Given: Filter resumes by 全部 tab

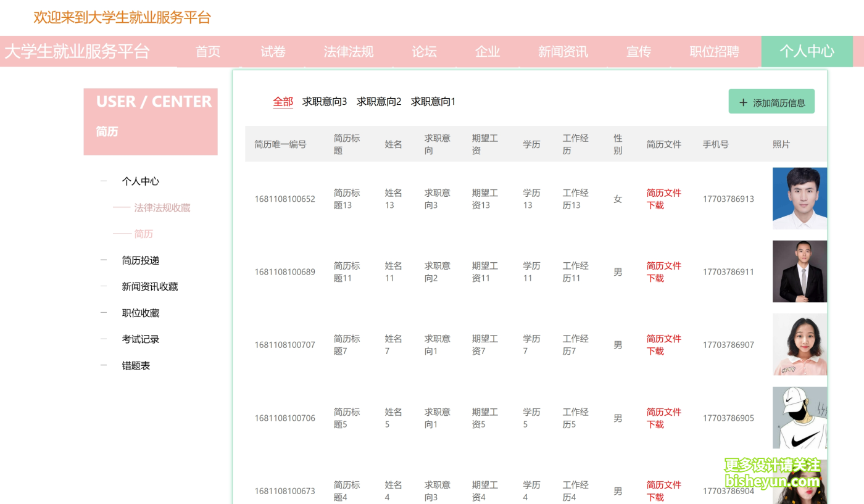Looking at the screenshot, I should pos(283,102).
